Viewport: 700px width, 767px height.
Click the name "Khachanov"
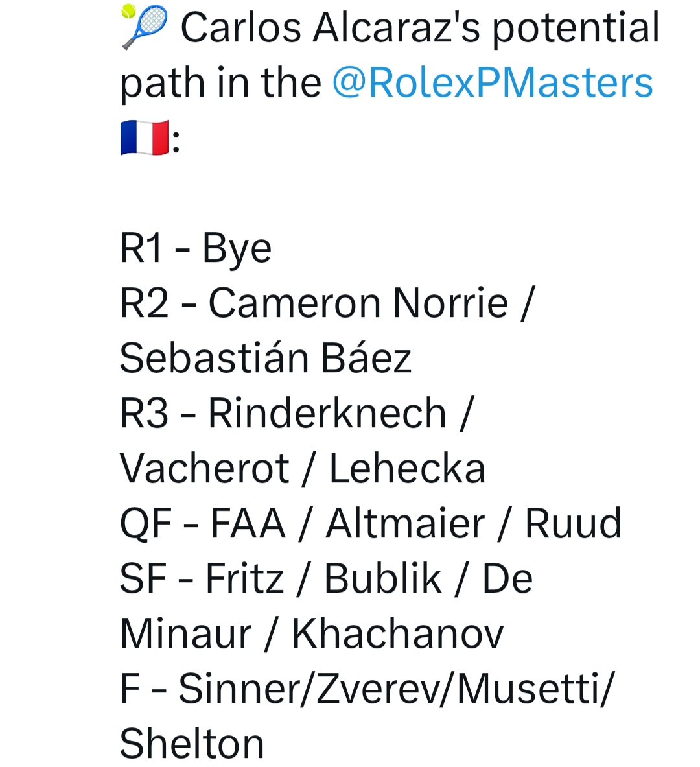(397, 634)
